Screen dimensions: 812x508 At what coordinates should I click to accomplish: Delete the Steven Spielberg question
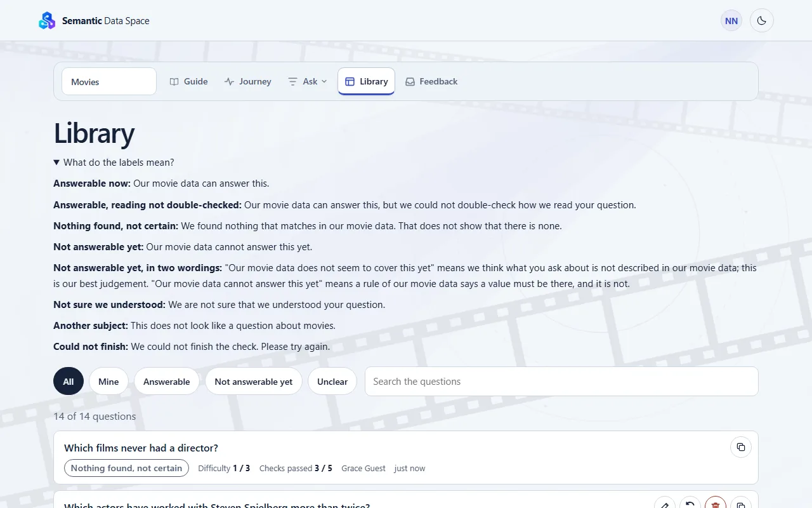(716, 505)
